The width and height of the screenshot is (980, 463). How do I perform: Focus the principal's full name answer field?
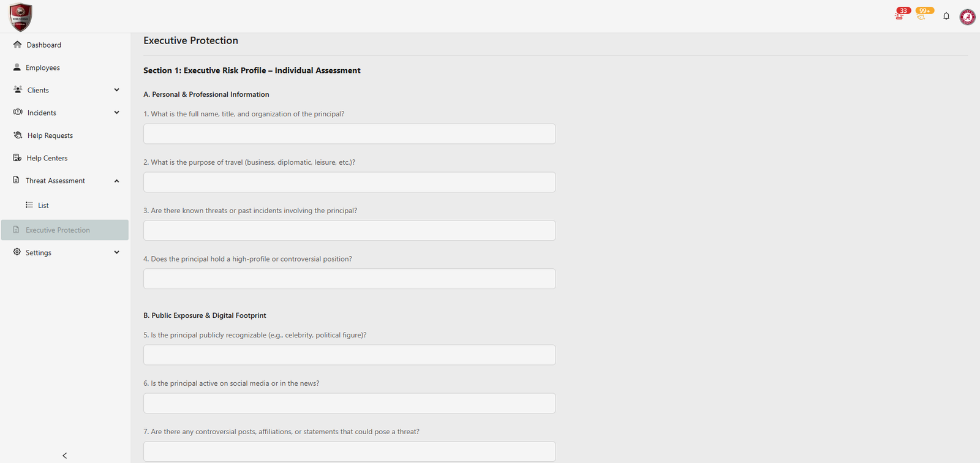tap(349, 134)
